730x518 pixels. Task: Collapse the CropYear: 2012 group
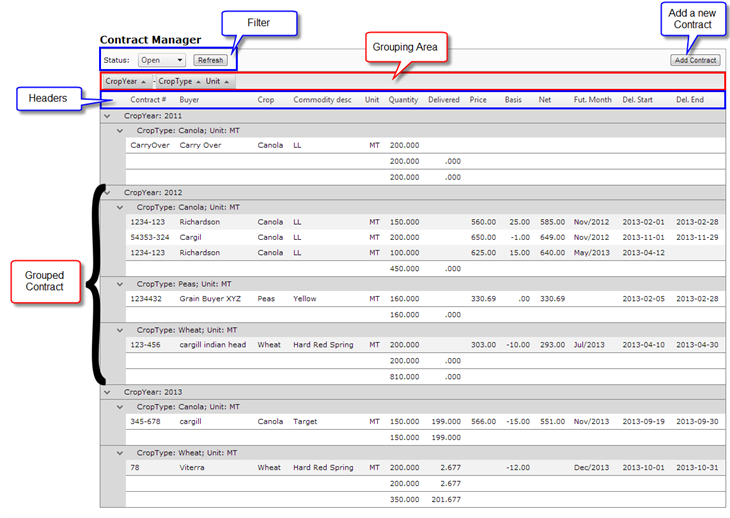point(108,192)
